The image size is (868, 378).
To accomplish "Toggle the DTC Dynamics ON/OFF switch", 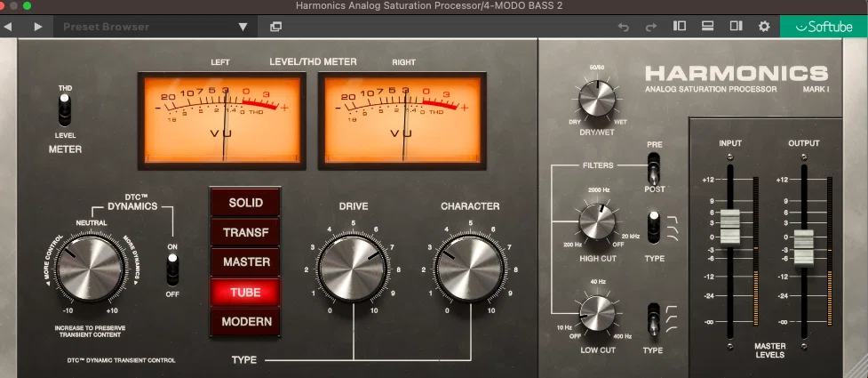I will click(172, 269).
